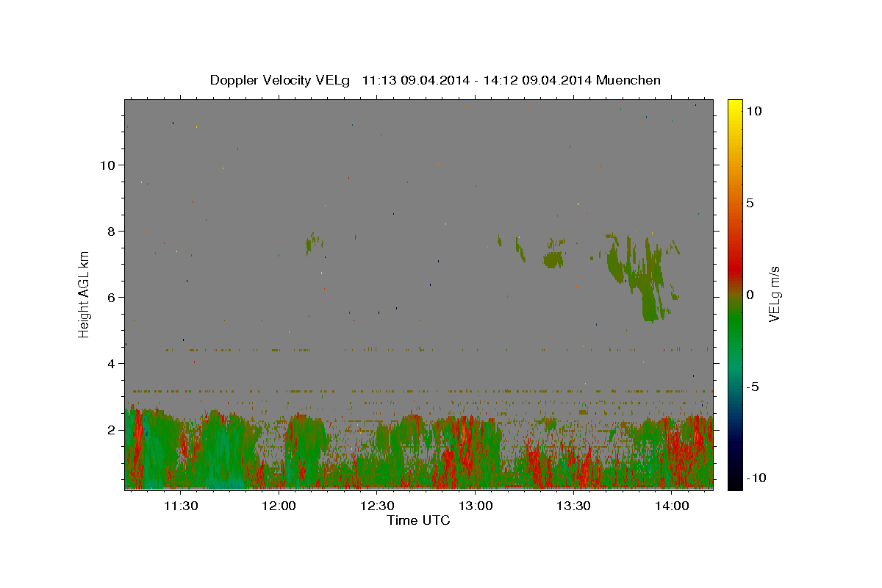
Task: Click the station name 'Muenchen' in the title
Action: click(628, 80)
